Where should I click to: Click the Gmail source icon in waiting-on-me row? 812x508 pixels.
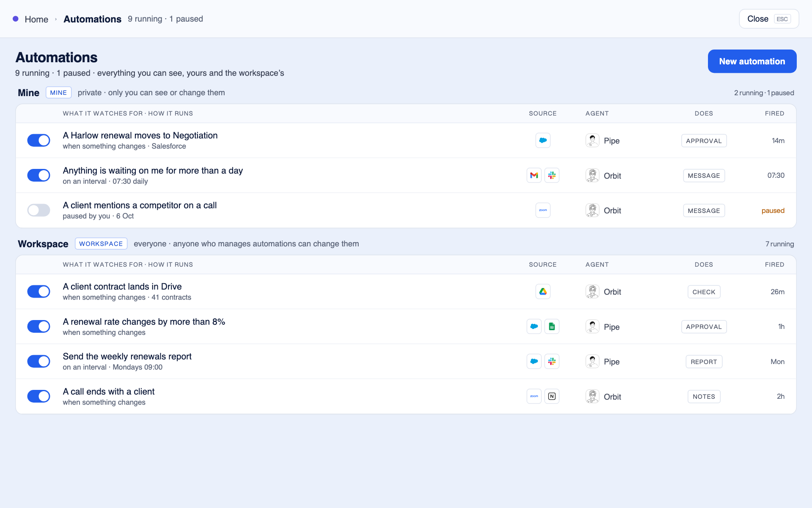(534, 175)
